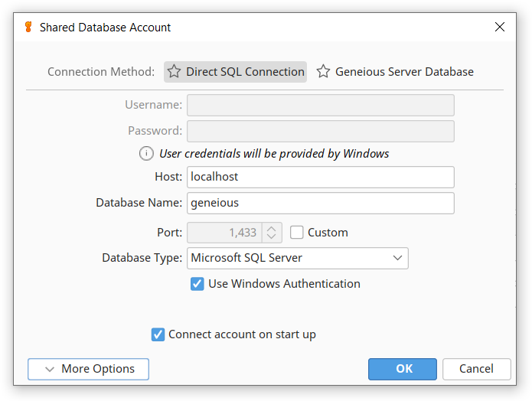Click the chevron icon on More Options
The height and width of the screenshot is (401, 532).
(50, 369)
